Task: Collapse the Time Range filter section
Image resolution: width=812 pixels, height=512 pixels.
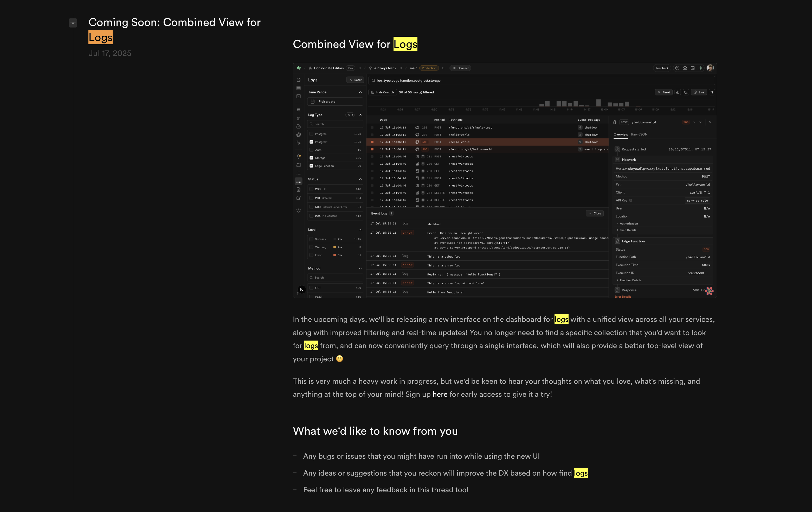Action: 360,92
